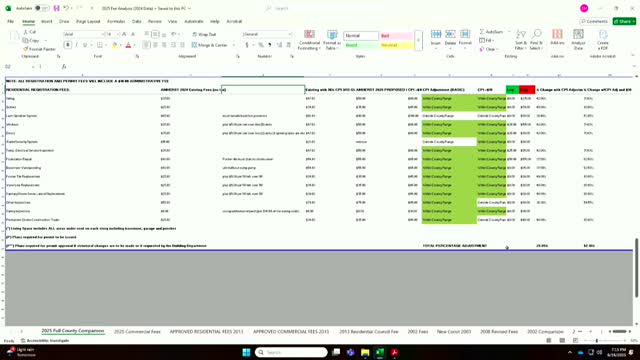Image resolution: width=640 pixels, height=360 pixels.
Task: Toggle the AutoSave switch
Action: click(x=41, y=8)
